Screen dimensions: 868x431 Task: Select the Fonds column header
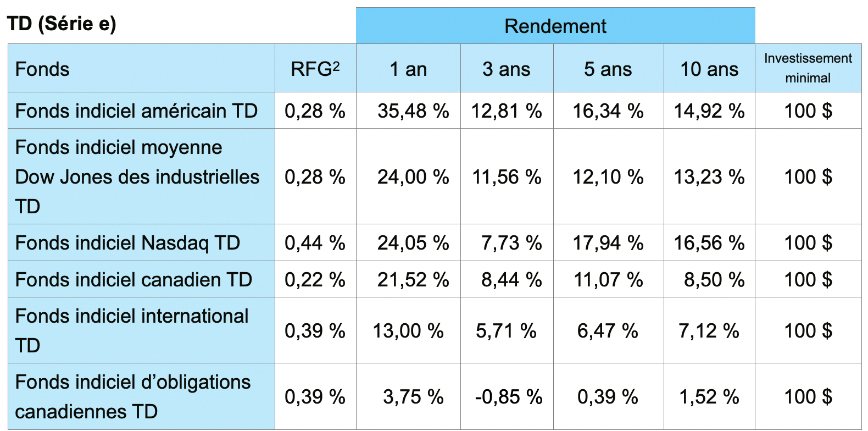tap(43, 69)
